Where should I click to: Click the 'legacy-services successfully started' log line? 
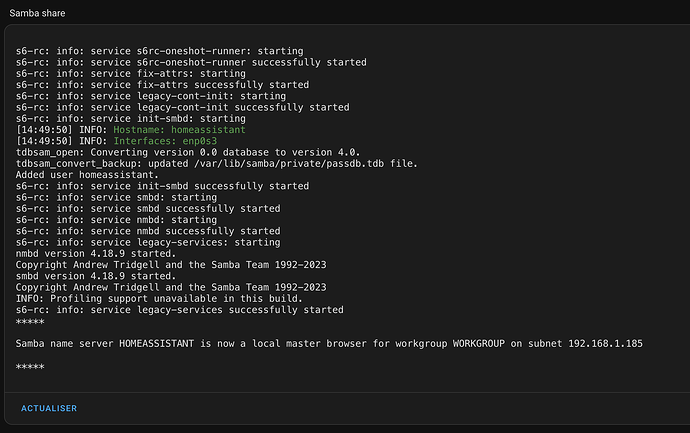[180, 310]
